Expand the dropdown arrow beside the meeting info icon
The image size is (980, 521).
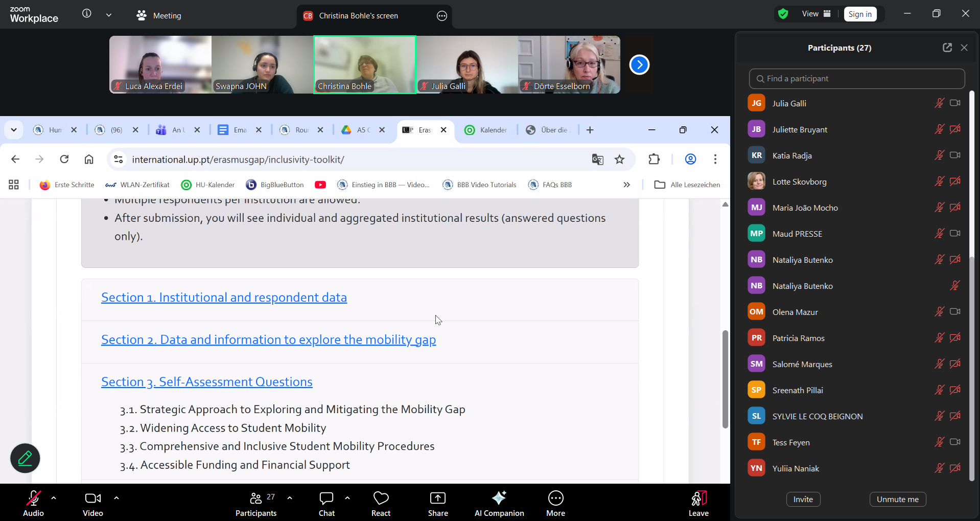(x=109, y=15)
